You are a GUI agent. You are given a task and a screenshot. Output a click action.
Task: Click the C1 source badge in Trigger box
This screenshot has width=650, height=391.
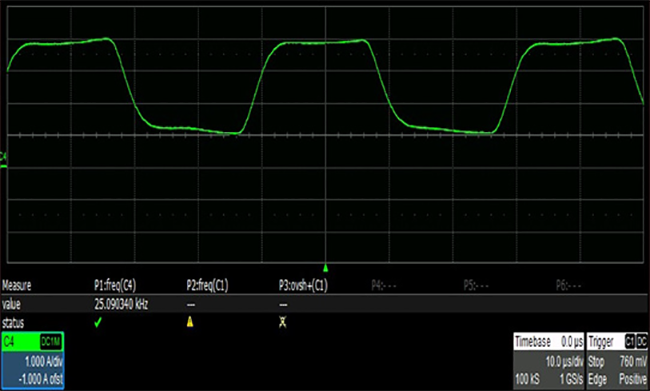coord(630,342)
